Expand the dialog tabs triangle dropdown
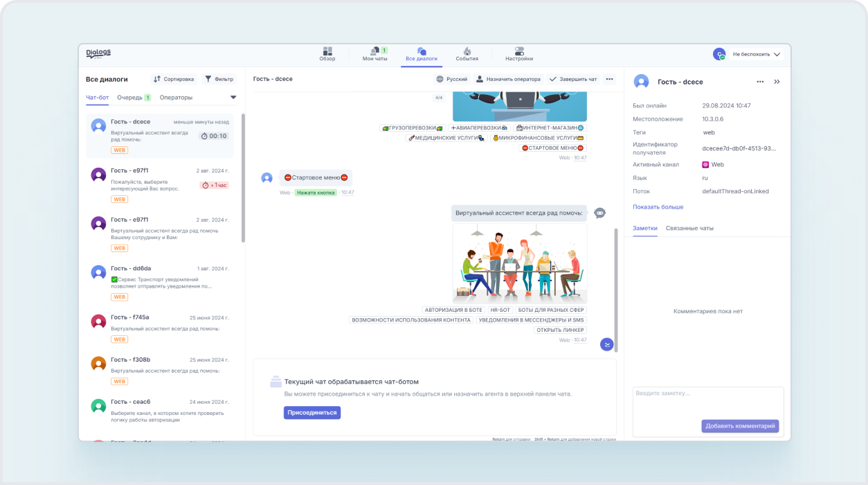Viewport: 868px width, 485px height. tap(233, 98)
